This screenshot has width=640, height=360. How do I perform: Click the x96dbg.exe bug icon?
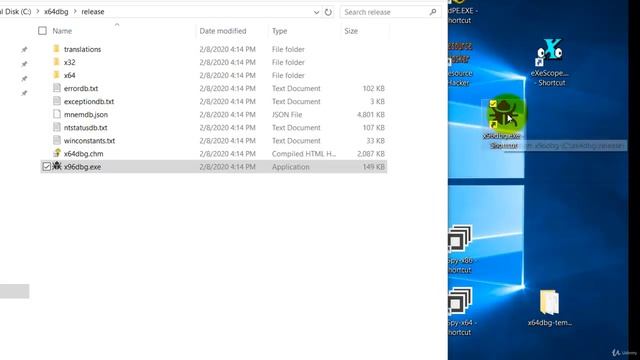point(57,166)
